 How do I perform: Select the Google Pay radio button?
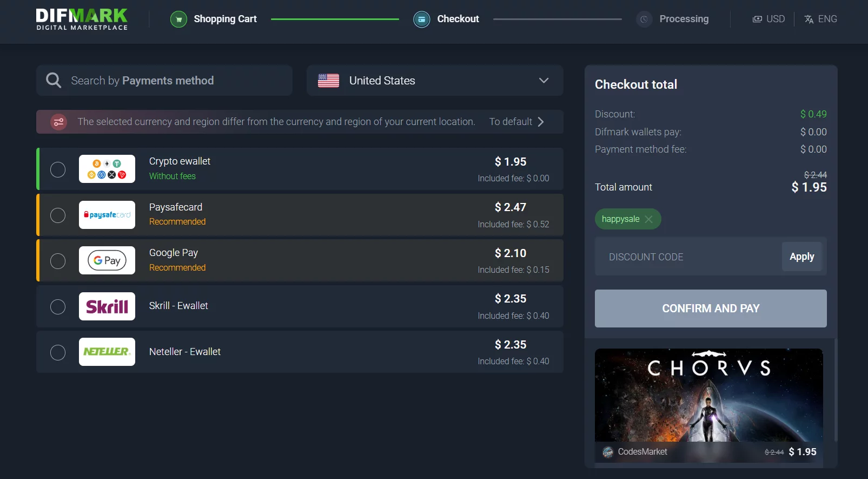point(58,261)
